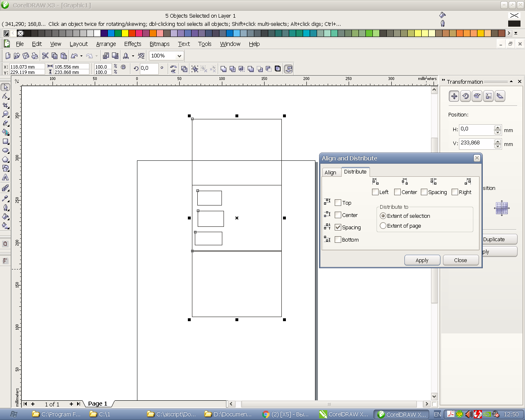Expand the Undo history dropdown arrow
Viewport: 525px width, 420px height.
coord(81,56)
